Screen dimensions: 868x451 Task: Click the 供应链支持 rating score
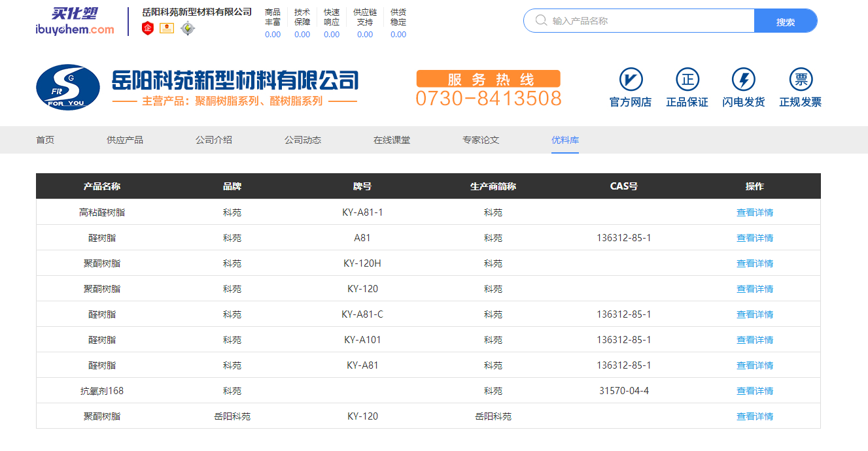click(x=365, y=35)
